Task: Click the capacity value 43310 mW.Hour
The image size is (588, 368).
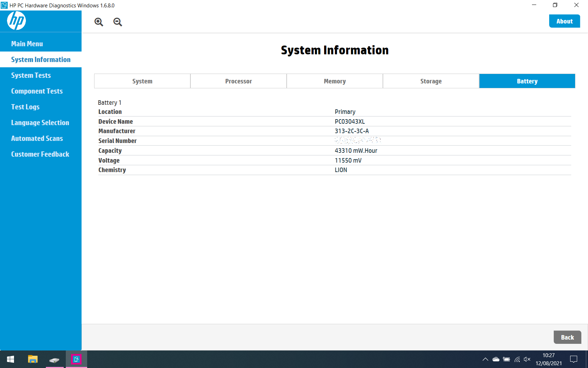Action: (356, 151)
